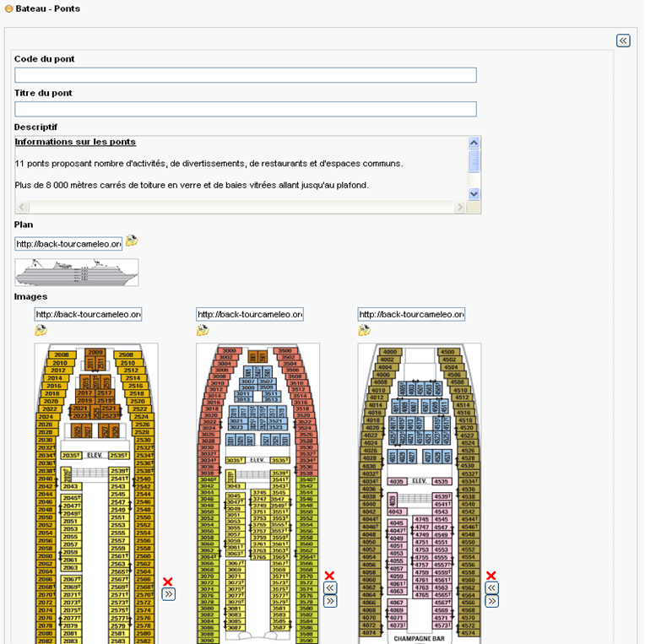Delete the first deck image with red X
The height and width of the screenshot is (644, 645).
(x=168, y=582)
